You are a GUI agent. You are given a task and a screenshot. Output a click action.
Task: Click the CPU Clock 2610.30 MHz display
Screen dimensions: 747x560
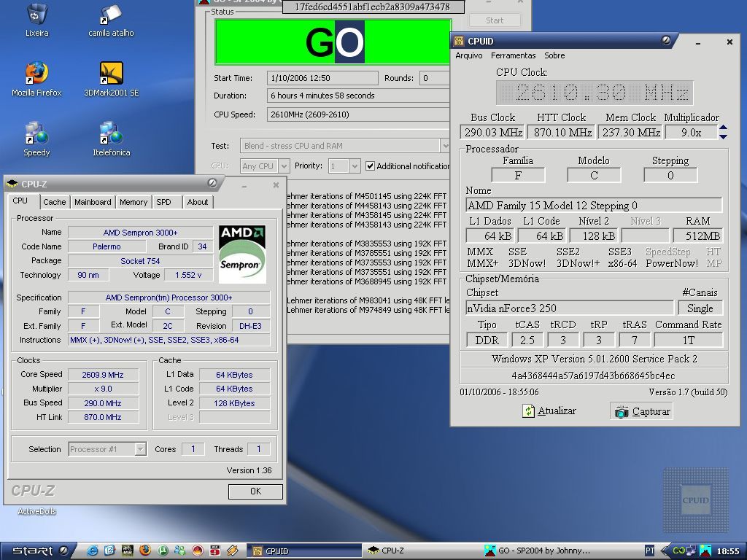594,93
